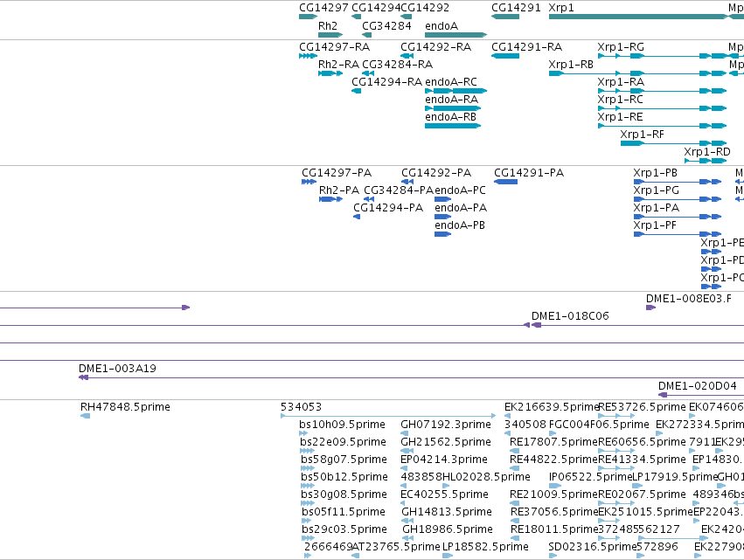
Task: Select the Xrp1-RC transcript
Action: coord(663,108)
